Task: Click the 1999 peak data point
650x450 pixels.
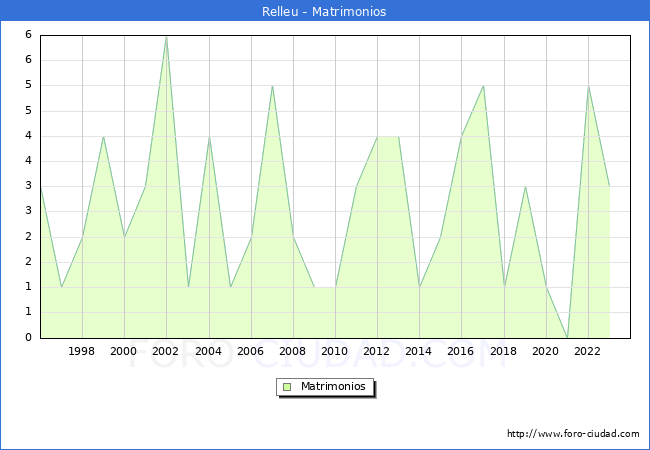Action: 103,136
